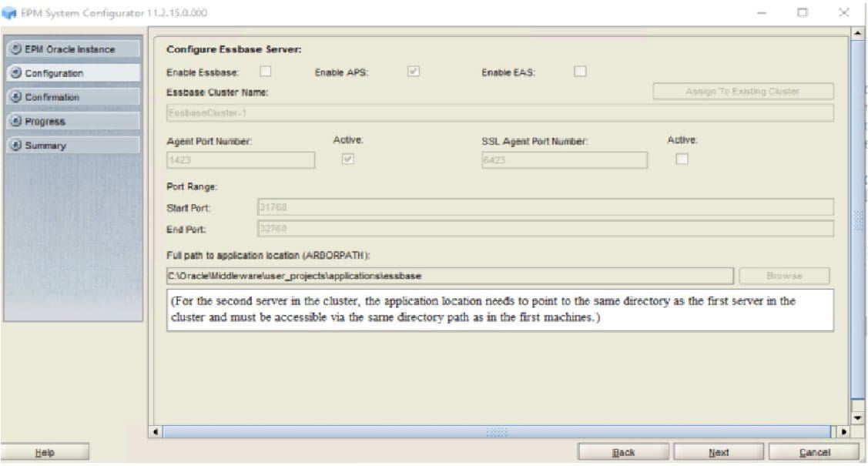The width and height of the screenshot is (868, 466).
Task: Click the vertical scrollbar up arrow
Action: pos(857,33)
